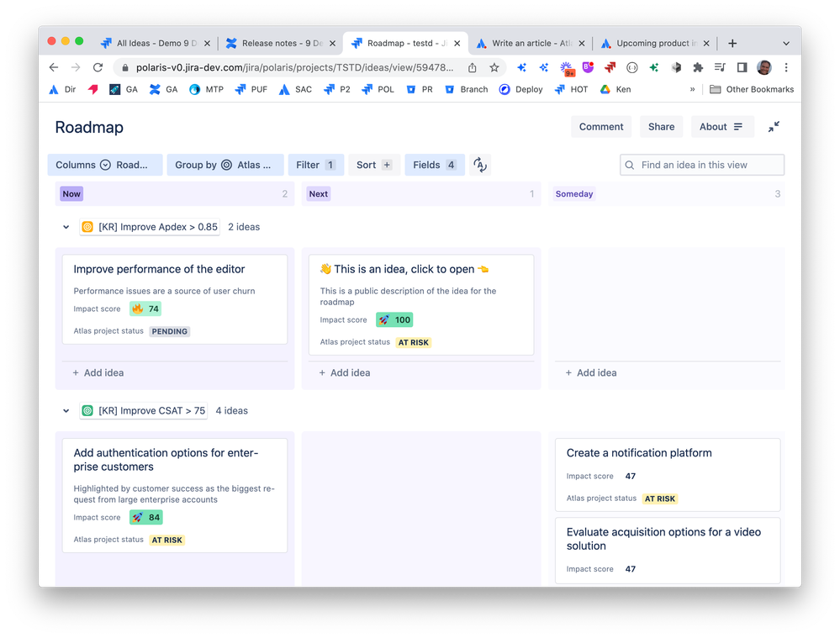This screenshot has width=840, height=638.
Task: Click the auto-save sync icon next to Fields
Action: tap(480, 165)
